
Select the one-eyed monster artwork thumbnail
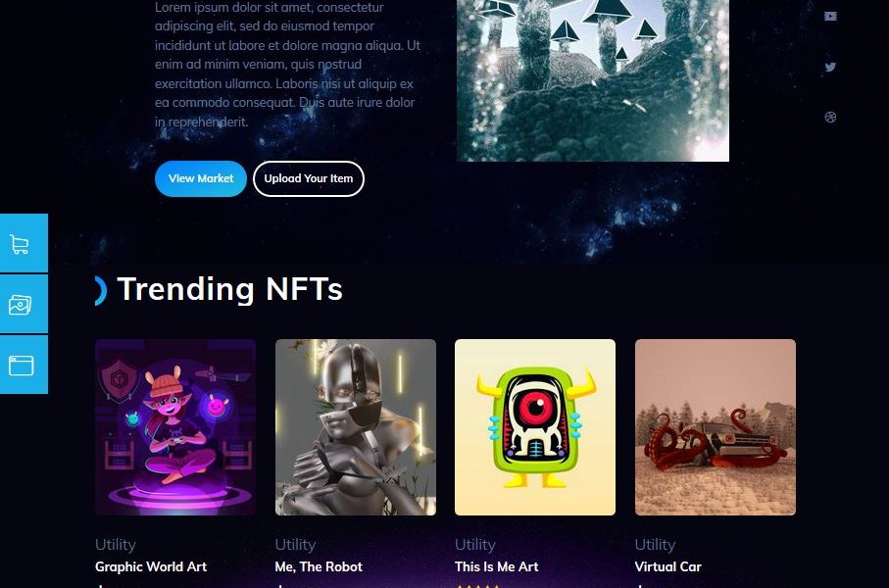534,427
